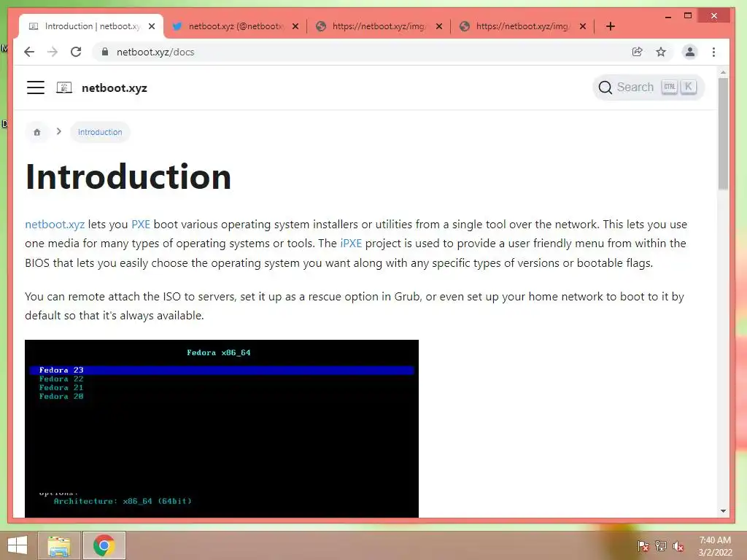747x560 pixels.
Task: Close the Introduction | netboot.xyz tab
Action: (x=152, y=26)
